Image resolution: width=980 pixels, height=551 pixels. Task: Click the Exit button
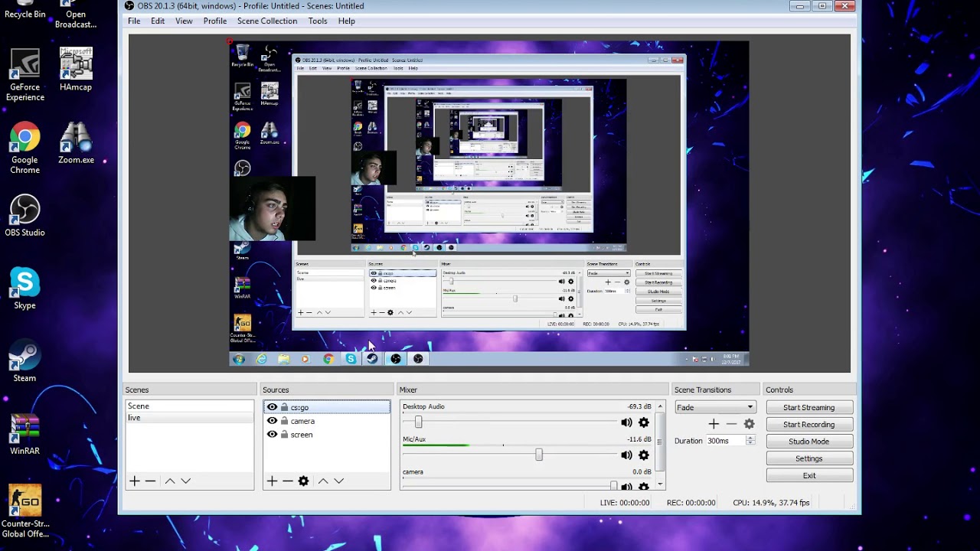(x=808, y=475)
